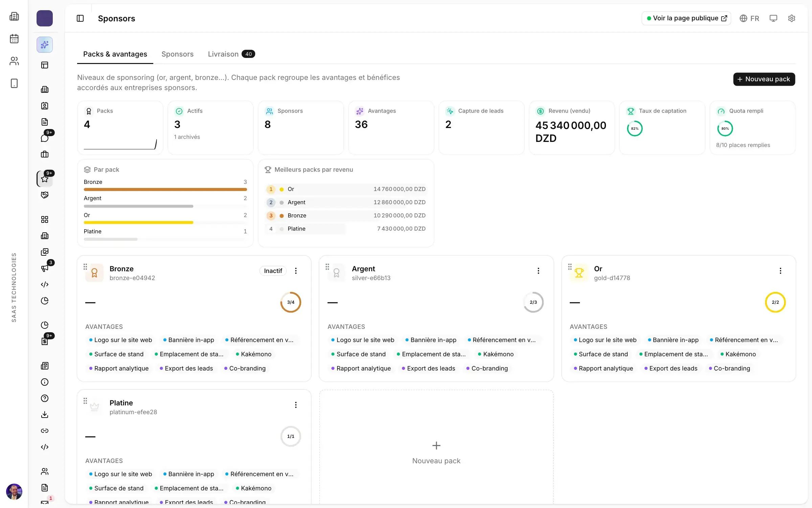Click the Inactif badge on Bronze pack

(273, 271)
